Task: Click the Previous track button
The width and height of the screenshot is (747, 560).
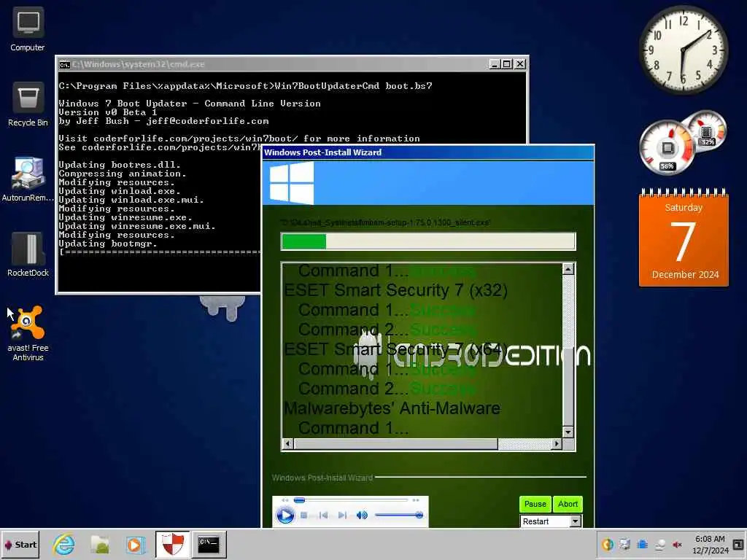Action: (323, 516)
